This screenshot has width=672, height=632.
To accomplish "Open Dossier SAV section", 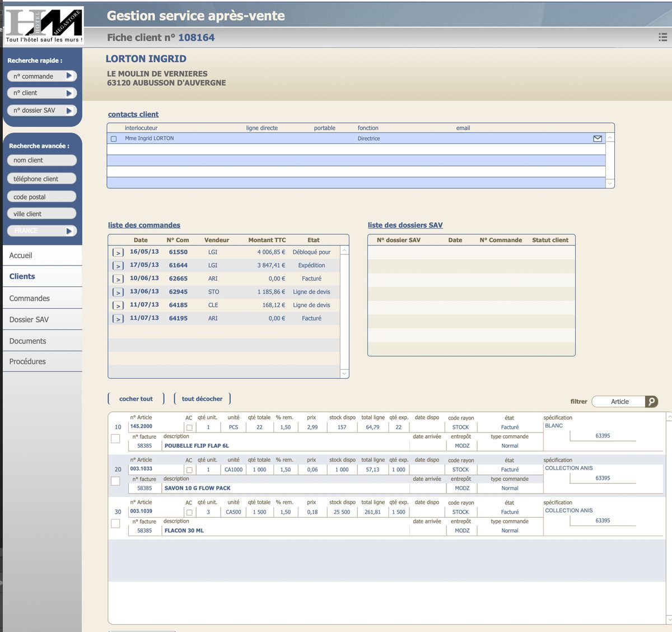I will tap(43, 320).
